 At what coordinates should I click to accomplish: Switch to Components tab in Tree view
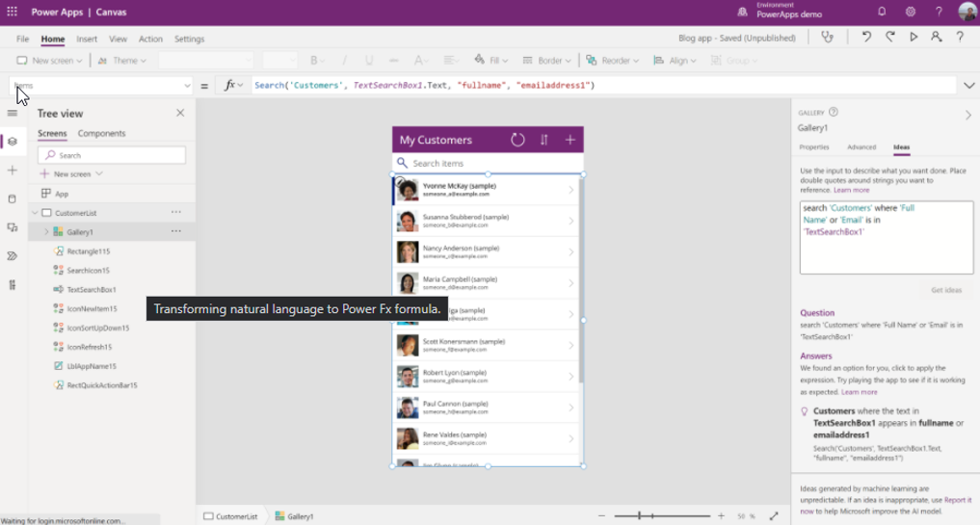[x=101, y=133]
